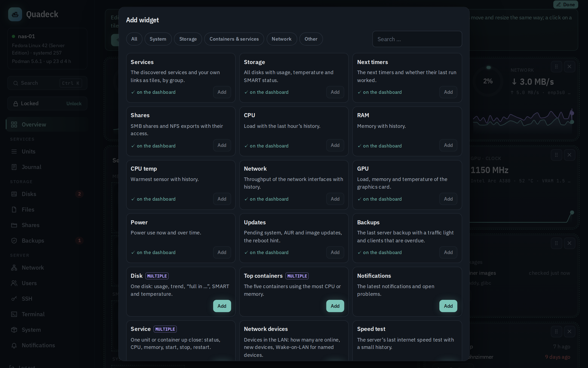Click the Network devices card title
This screenshot has height=368, width=588.
[x=266, y=329]
